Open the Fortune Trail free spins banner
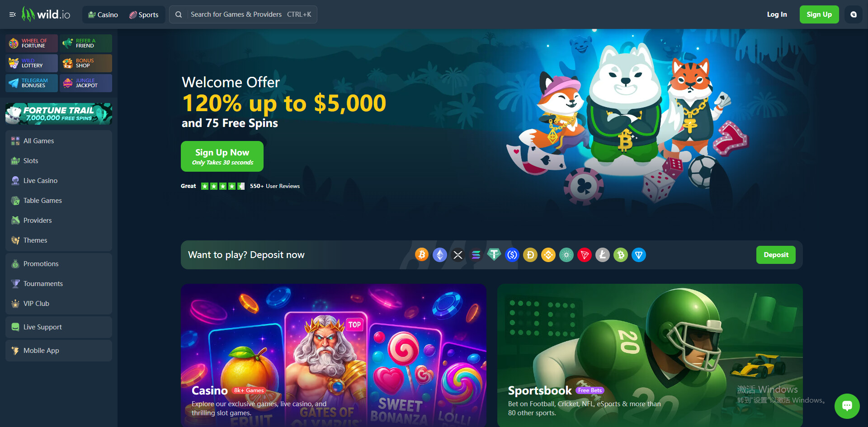The height and width of the screenshot is (427, 868). point(59,114)
